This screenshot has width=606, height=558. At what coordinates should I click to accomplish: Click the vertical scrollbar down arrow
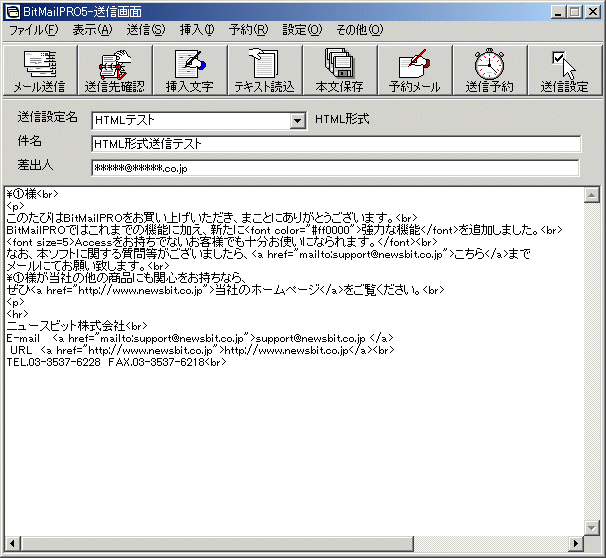[592, 527]
